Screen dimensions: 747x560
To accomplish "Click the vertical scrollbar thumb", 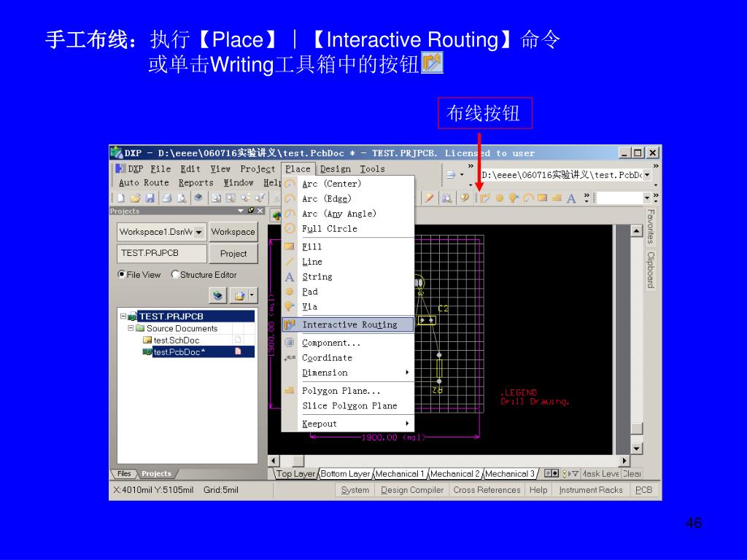I will [x=636, y=428].
